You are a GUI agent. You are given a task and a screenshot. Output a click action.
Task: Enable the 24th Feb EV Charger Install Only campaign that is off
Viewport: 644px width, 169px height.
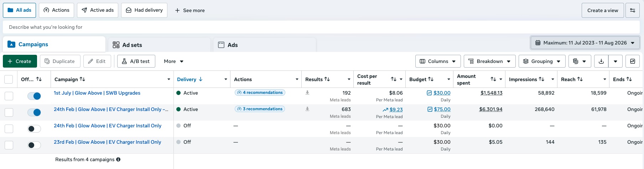[34, 129]
